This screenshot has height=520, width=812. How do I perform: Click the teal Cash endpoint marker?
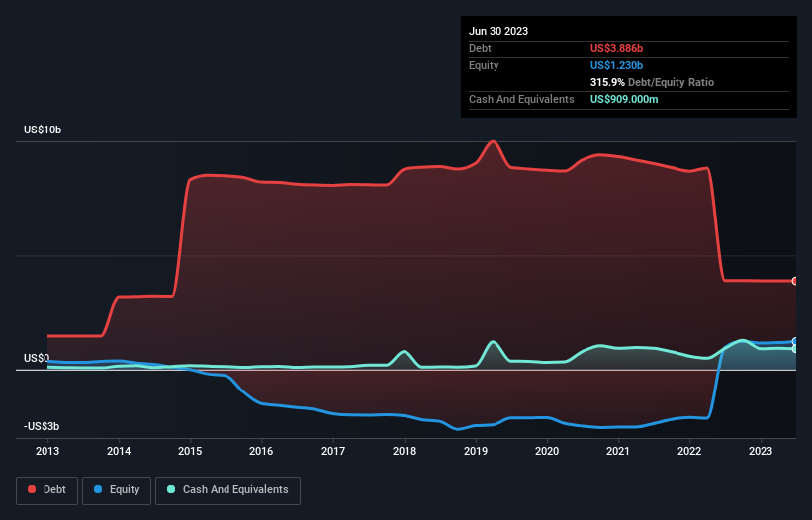[795, 349]
